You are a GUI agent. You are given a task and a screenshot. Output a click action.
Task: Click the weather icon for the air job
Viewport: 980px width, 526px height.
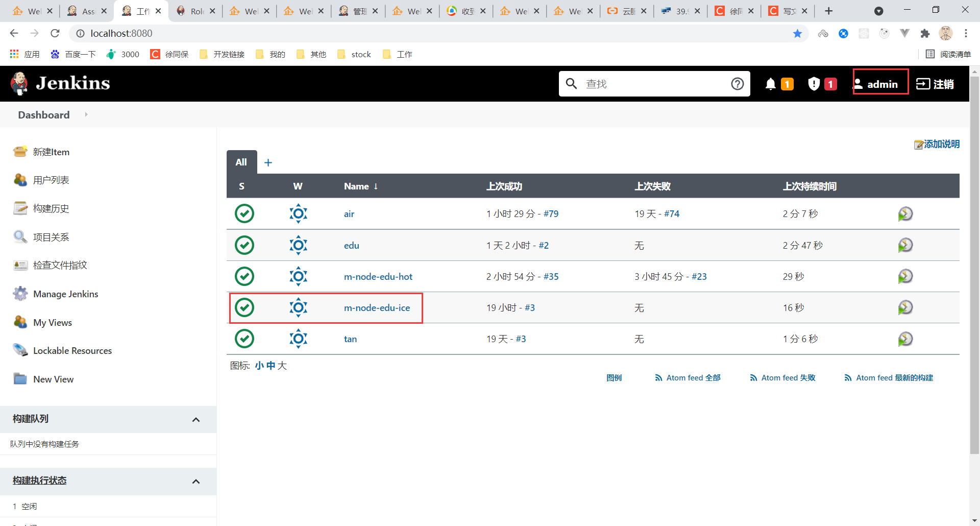tap(298, 213)
